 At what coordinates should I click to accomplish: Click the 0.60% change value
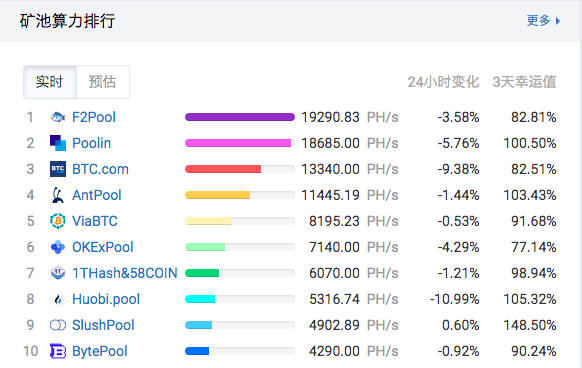tap(461, 325)
